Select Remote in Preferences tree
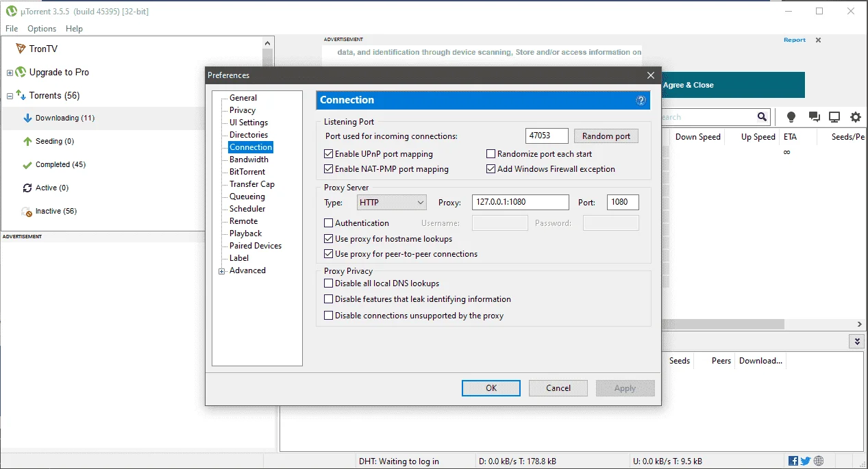The height and width of the screenshot is (469, 868). coord(244,221)
